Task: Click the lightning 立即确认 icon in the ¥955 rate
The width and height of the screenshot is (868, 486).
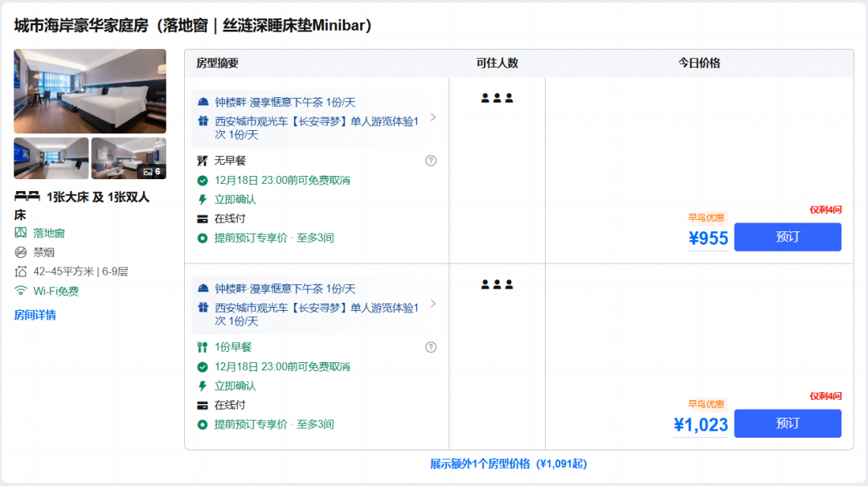Action: (x=202, y=199)
